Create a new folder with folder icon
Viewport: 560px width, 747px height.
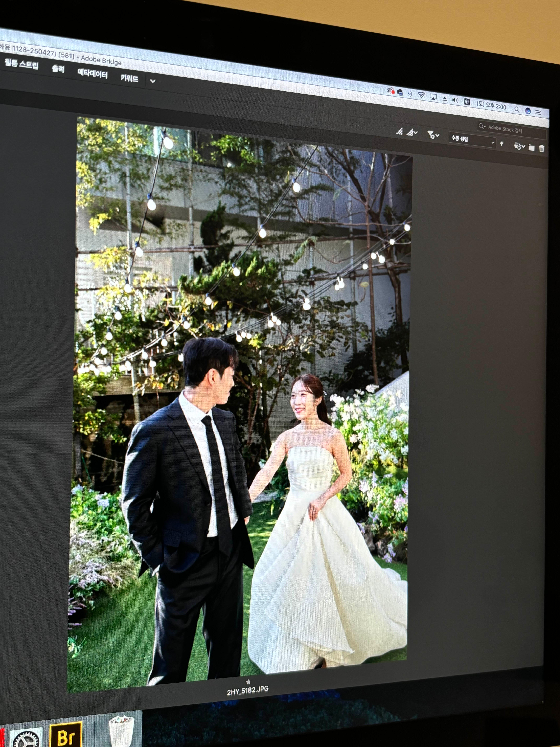531,148
